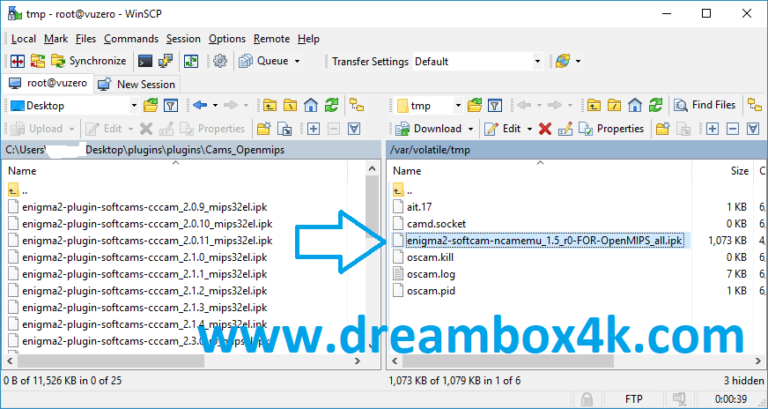Expand the Queue dropdown arrow
Viewport: 768px width, 409px height.
point(297,61)
